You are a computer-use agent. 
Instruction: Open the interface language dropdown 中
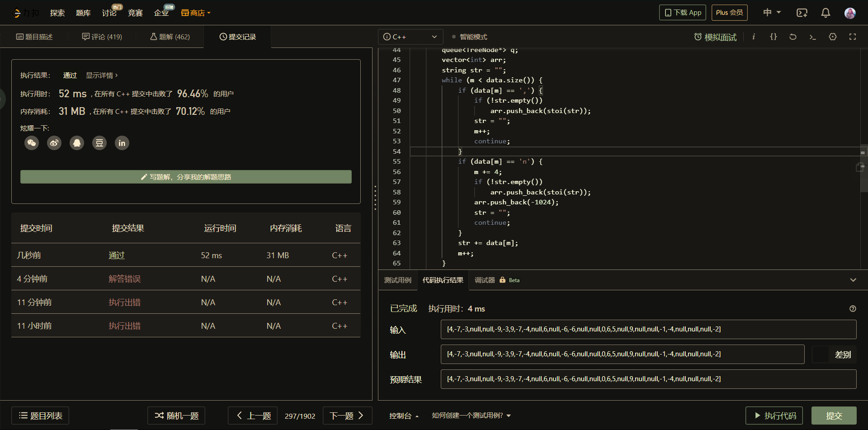[x=772, y=13]
